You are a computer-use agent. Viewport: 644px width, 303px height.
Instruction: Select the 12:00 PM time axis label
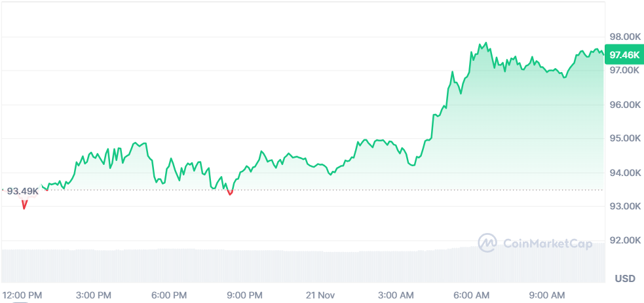[x=22, y=294]
